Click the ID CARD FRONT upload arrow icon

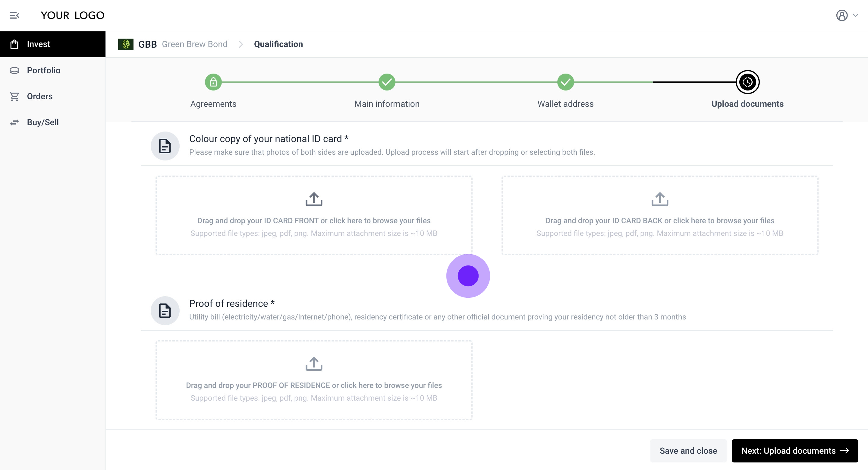(x=314, y=199)
